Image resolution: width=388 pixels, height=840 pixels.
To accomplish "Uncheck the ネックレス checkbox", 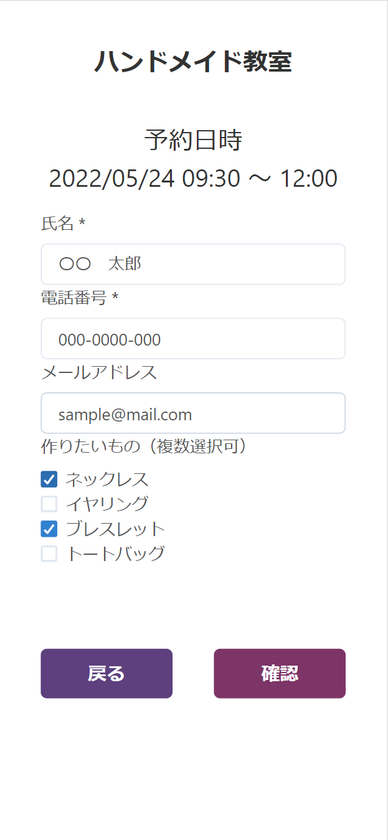I will 49,479.
